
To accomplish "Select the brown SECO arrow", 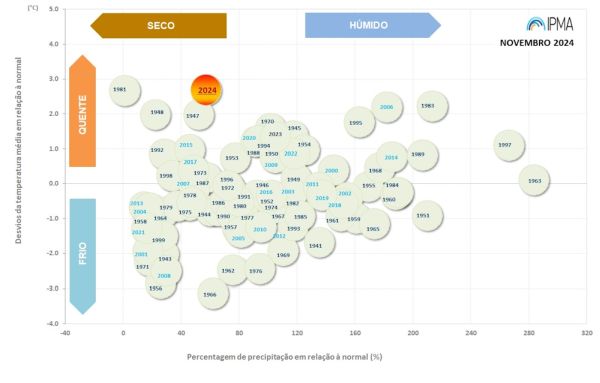I will coord(158,26).
